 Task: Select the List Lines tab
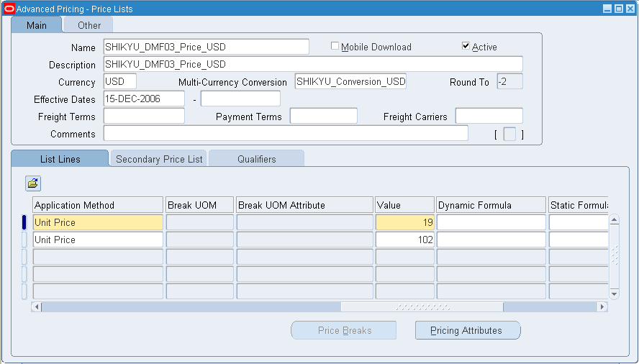click(60, 158)
